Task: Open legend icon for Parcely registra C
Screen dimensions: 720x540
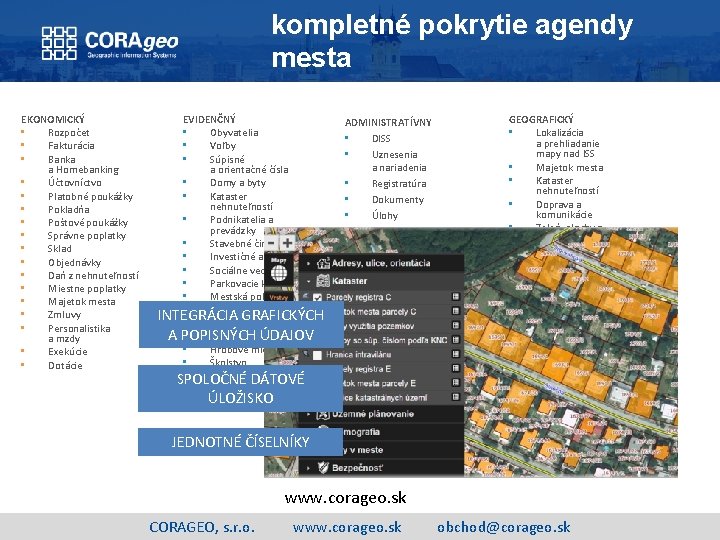Action: (456, 297)
